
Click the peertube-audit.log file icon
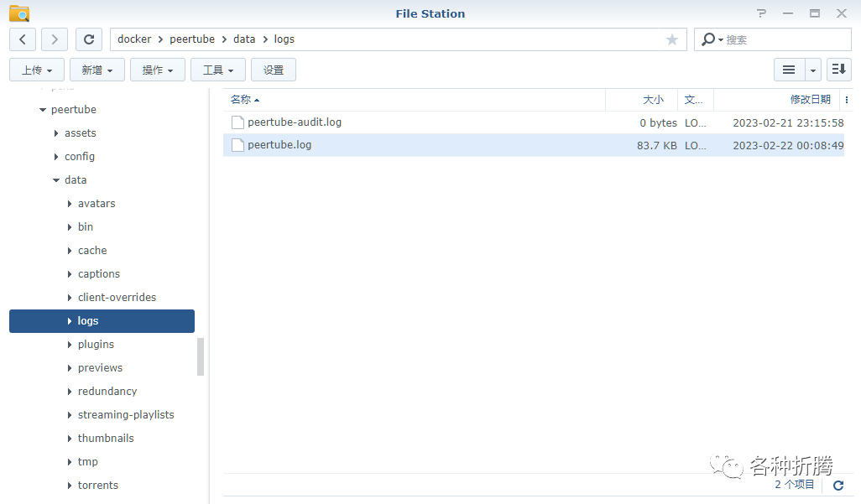point(237,122)
